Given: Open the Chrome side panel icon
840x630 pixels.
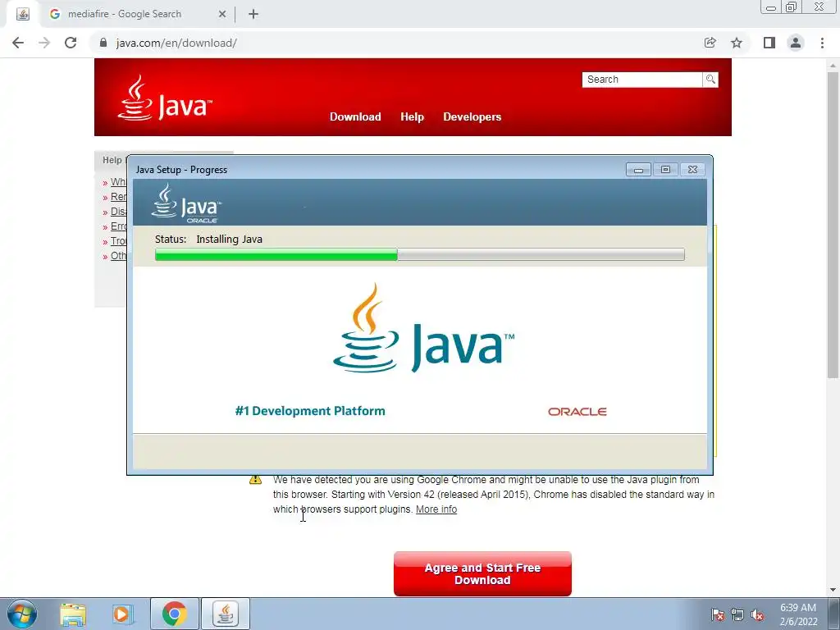Looking at the screenshot, I should tap(769, 43).
